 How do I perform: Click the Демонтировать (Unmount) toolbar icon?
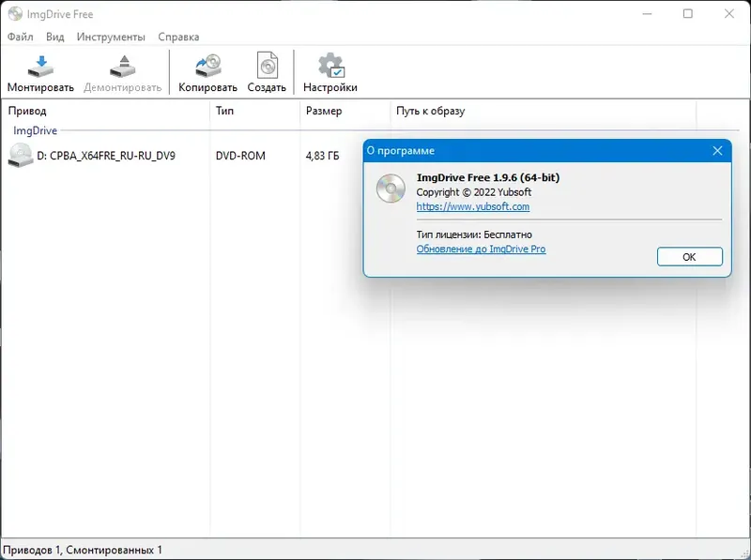[x=123, y=67]
